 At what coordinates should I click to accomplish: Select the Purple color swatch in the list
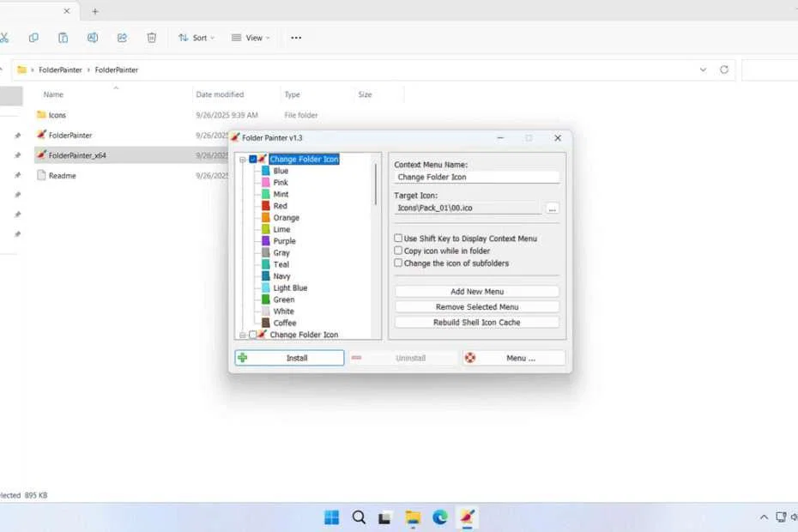point(283,241)
